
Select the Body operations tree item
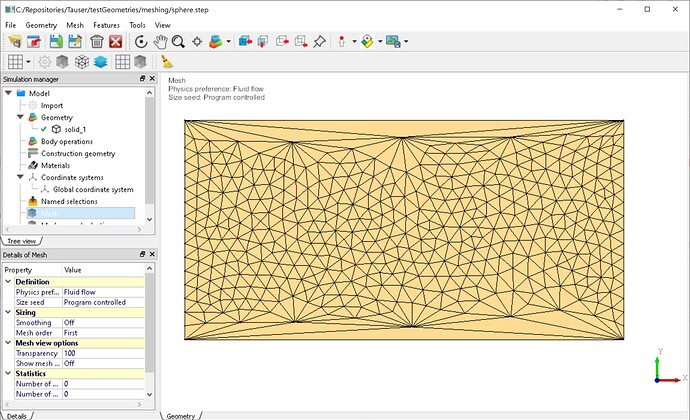(x=67, y=141)
